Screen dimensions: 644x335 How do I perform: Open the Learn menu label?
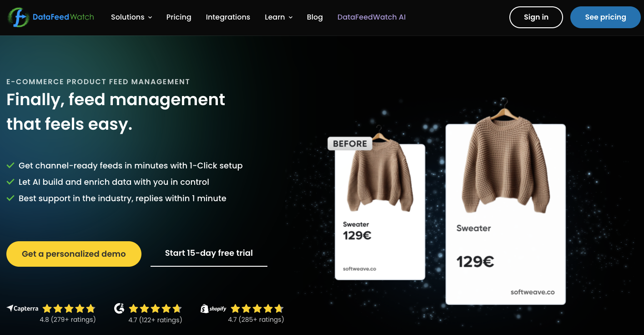(275, 17)
